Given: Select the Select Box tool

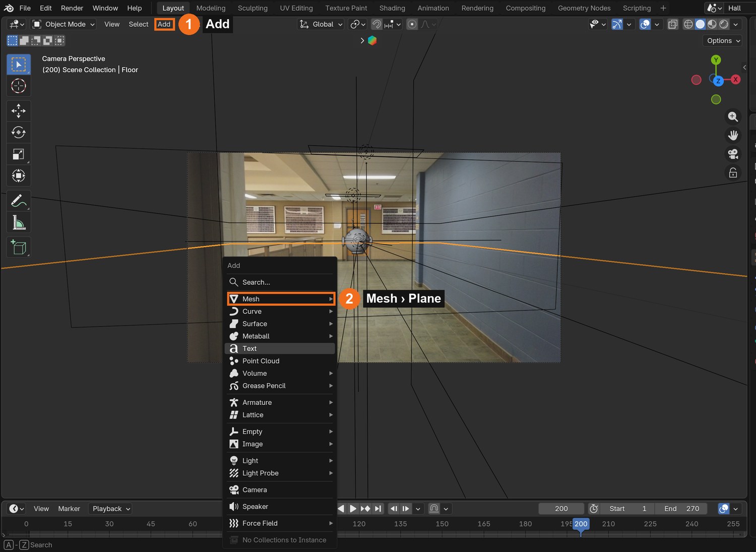Looking at the screenshot, I should coord(19,65).
